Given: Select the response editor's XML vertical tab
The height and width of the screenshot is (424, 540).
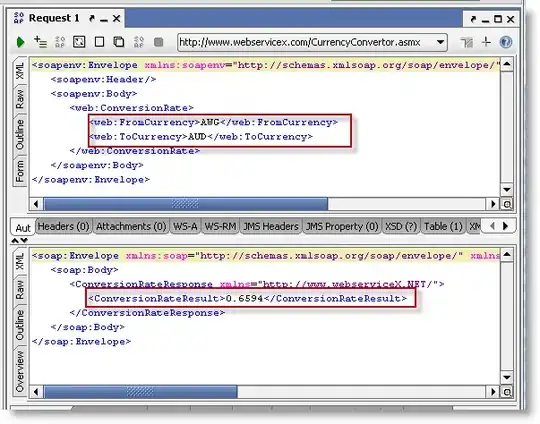Looking at the screenshot, I should pyautogui.click(x=20, y=261).
